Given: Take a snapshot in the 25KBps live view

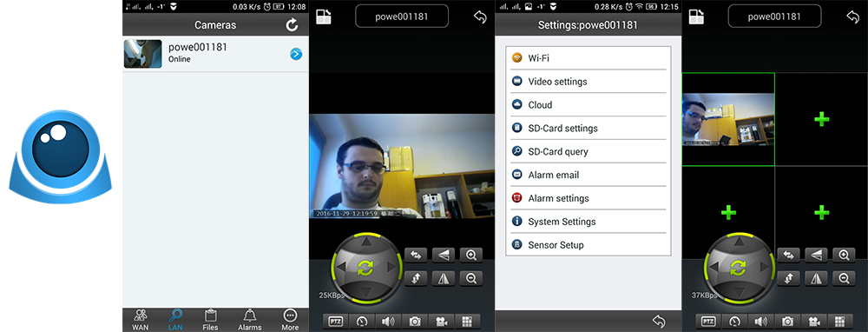Looking at the screenshot, I should pyautogui.click(x=415, y=322).
